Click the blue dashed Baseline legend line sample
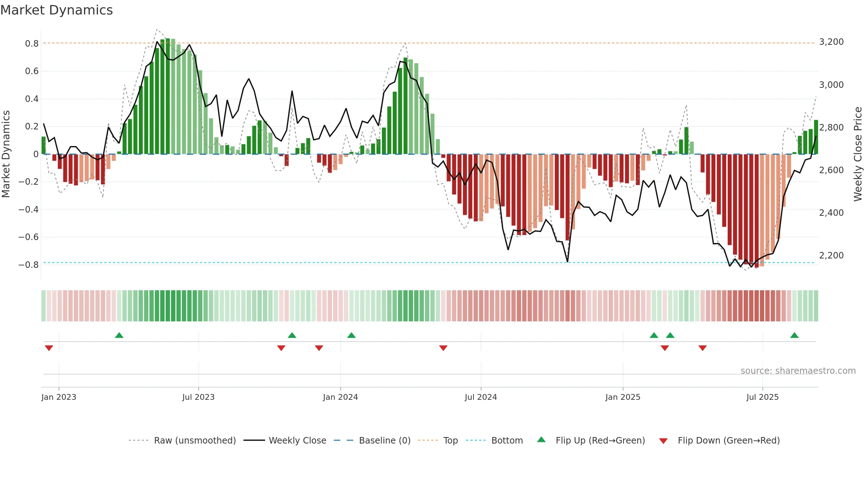The image size is (868, 488). point(344,440)
